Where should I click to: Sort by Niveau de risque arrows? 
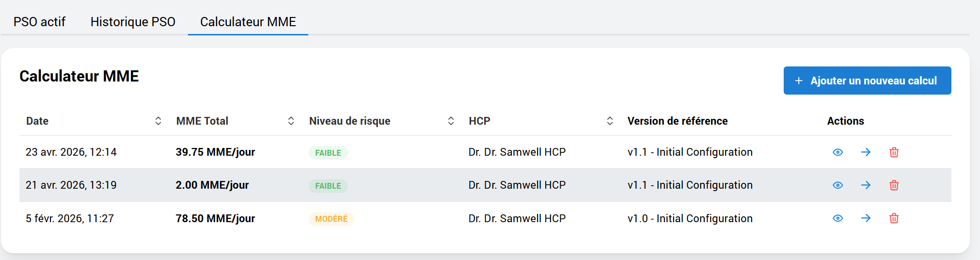coord(451,121)
